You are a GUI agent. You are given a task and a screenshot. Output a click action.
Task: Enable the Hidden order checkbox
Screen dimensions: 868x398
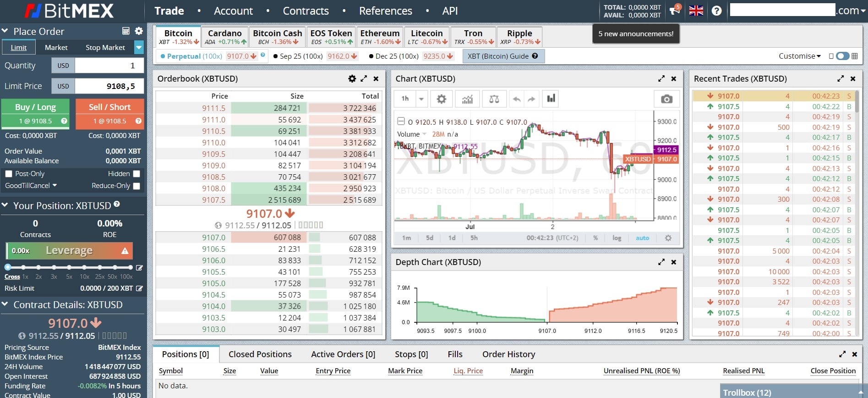click(x=136, y=174)
